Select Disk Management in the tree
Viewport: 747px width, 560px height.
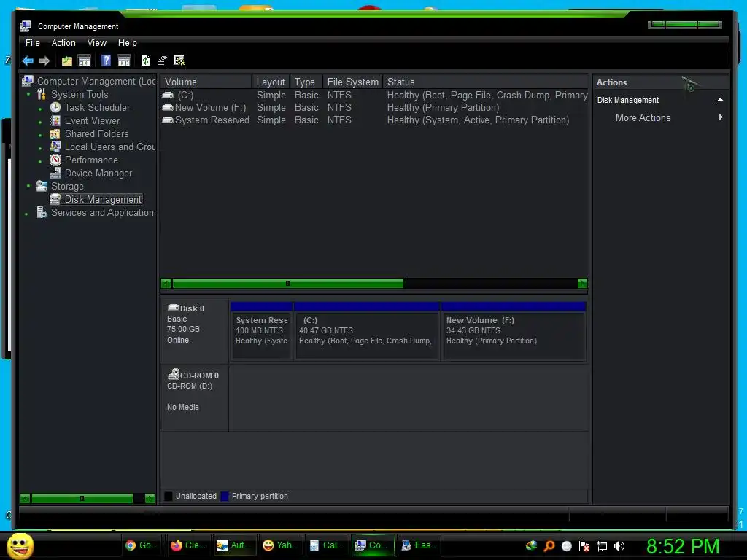103,199
